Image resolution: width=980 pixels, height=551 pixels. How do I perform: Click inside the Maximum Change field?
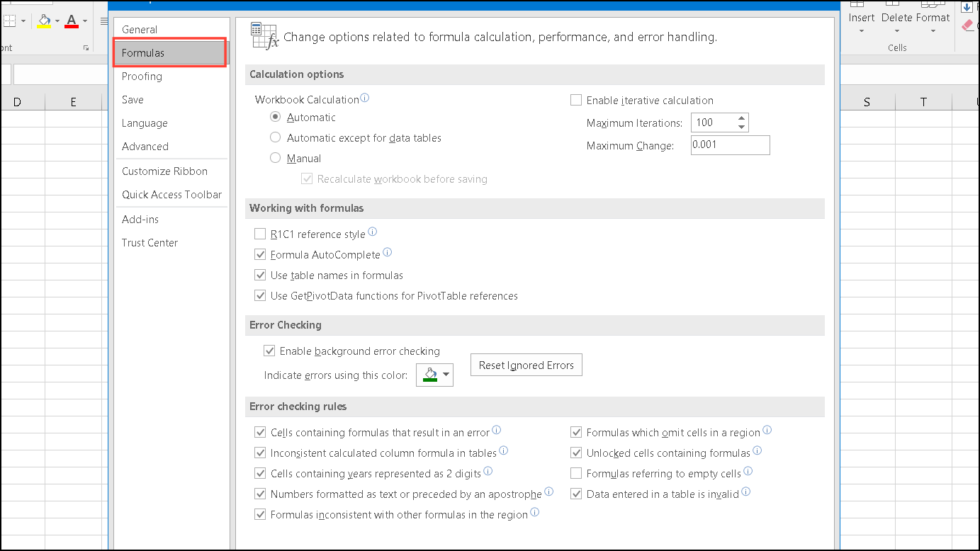730,144
